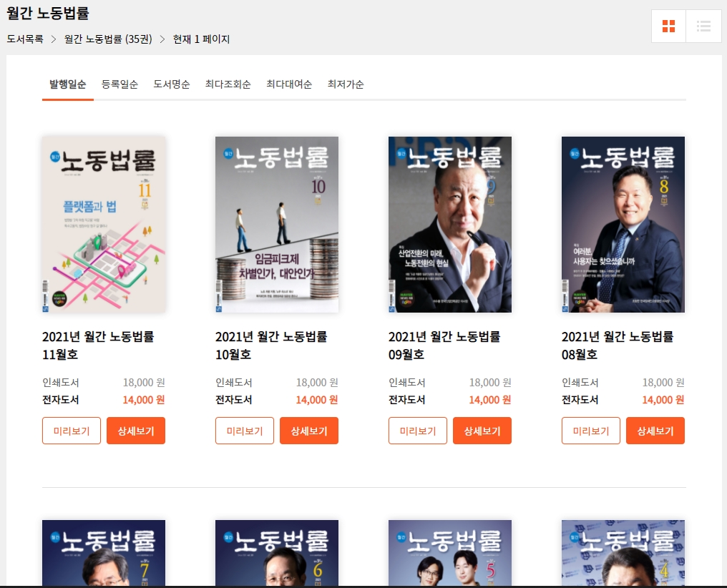
Task: Open title 2021년 월간 노동법률 08월호
Action: pos(618,346)
